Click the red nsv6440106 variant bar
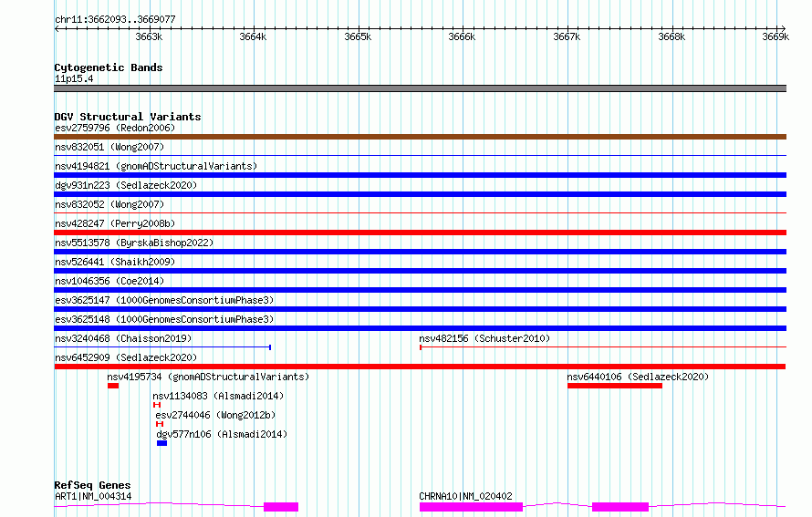This screenshot has height=517, width=812. [x=615, y=386]
